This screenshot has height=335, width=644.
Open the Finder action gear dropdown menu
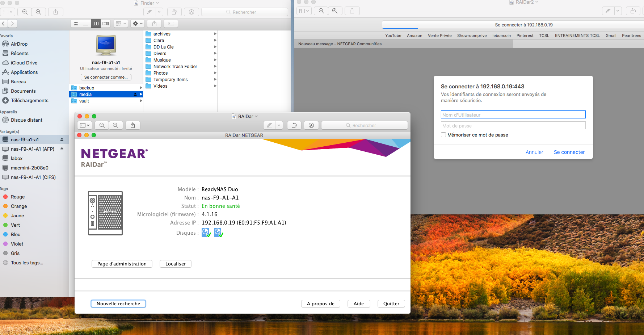[138, 24]
